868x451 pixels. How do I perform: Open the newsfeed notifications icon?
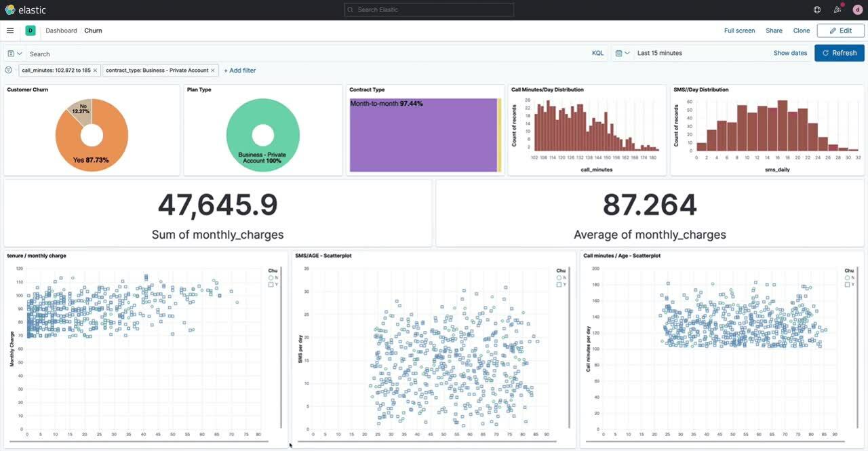[837, 9]
